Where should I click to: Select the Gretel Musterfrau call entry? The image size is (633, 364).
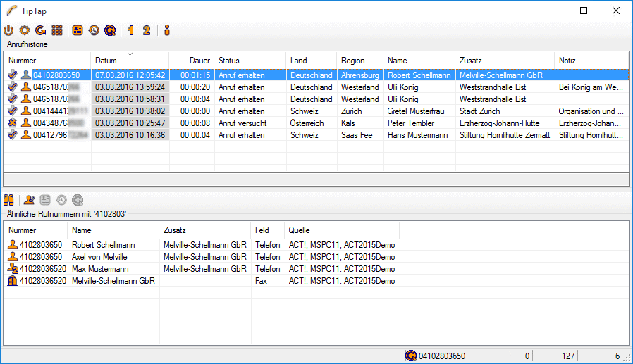[416, 111]
